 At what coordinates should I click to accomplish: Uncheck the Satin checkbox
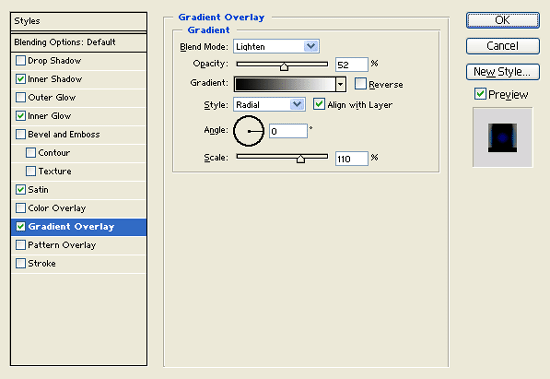[x=21, y=190]
